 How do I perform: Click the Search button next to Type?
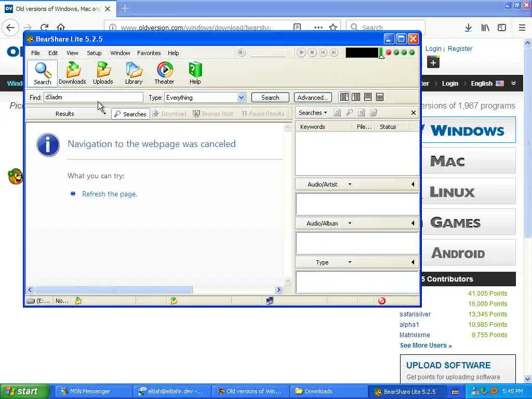click(270, 97)
